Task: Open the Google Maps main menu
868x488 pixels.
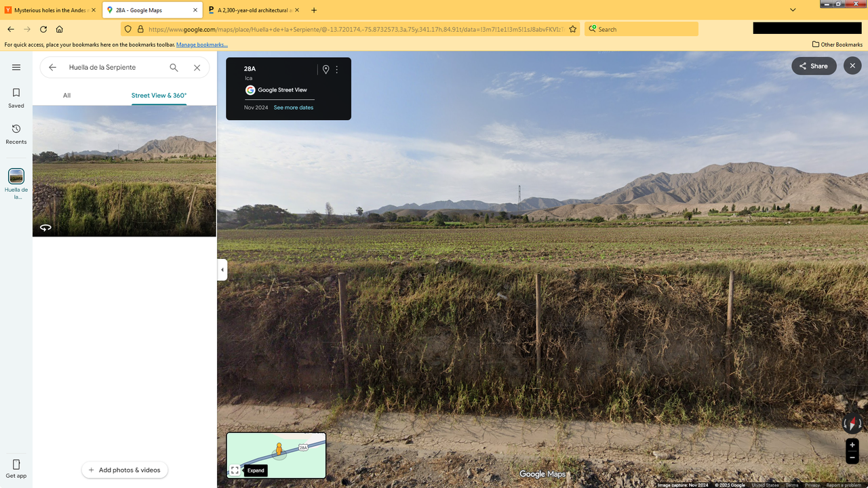Action: [16, 67]
